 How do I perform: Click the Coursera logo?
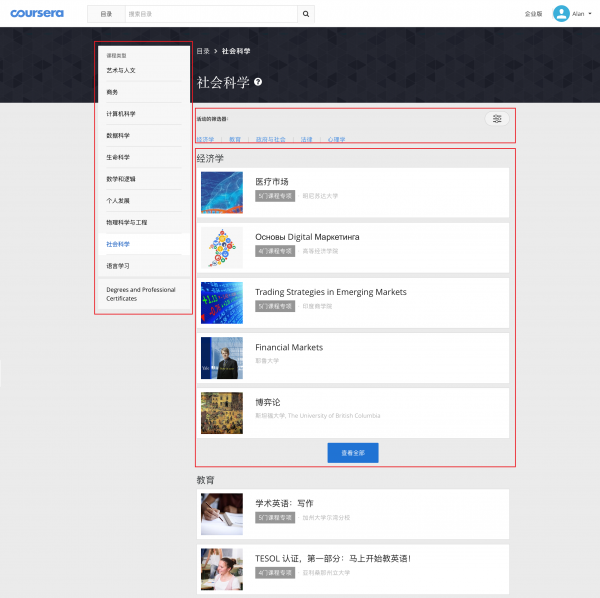tap(37, 13)
